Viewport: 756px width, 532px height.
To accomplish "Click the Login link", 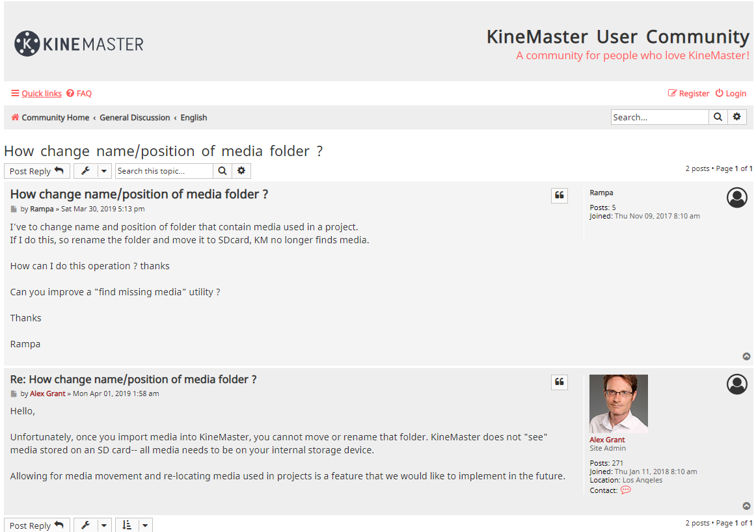I will (731, 94).
